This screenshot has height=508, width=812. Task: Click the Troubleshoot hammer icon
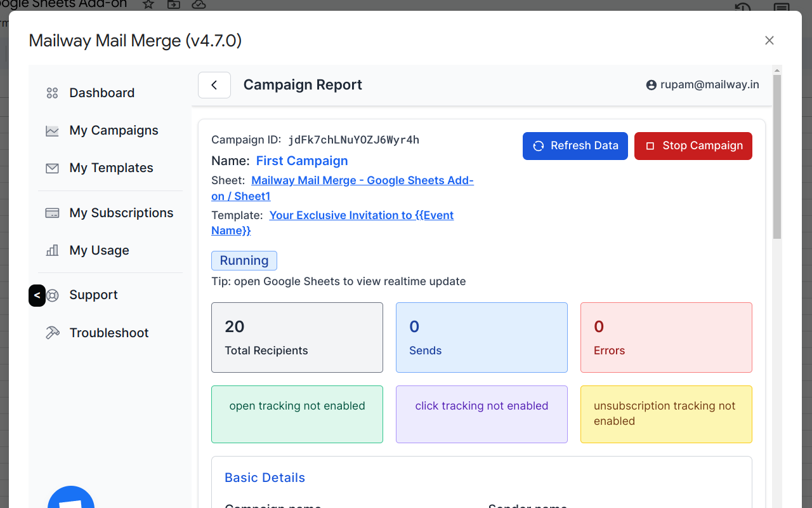(x=52, y=333)
